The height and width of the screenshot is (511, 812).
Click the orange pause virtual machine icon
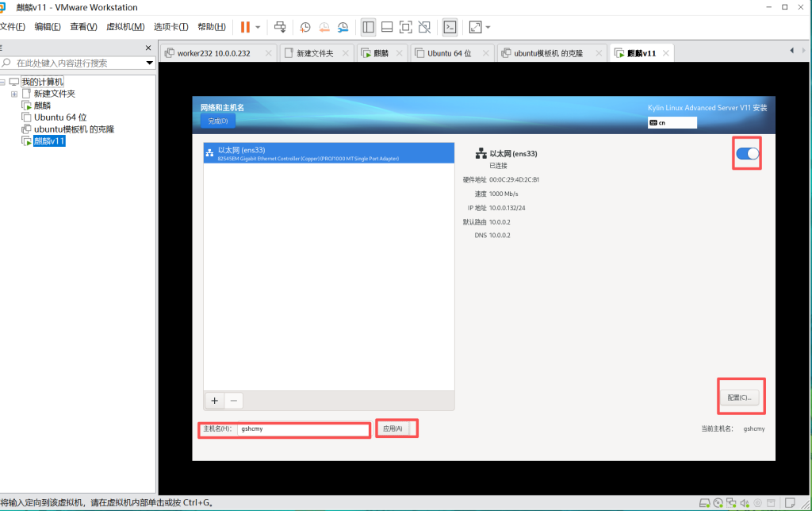tap(245, 27)
